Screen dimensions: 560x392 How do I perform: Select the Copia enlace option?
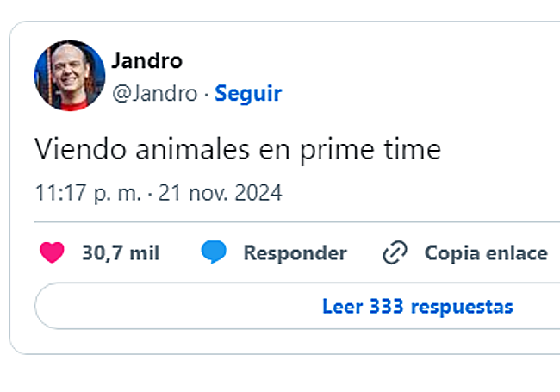(486, 253)
